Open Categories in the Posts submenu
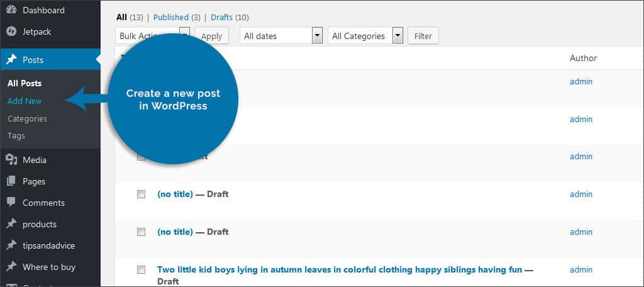 pyautogui.click(x=27, y=118)
